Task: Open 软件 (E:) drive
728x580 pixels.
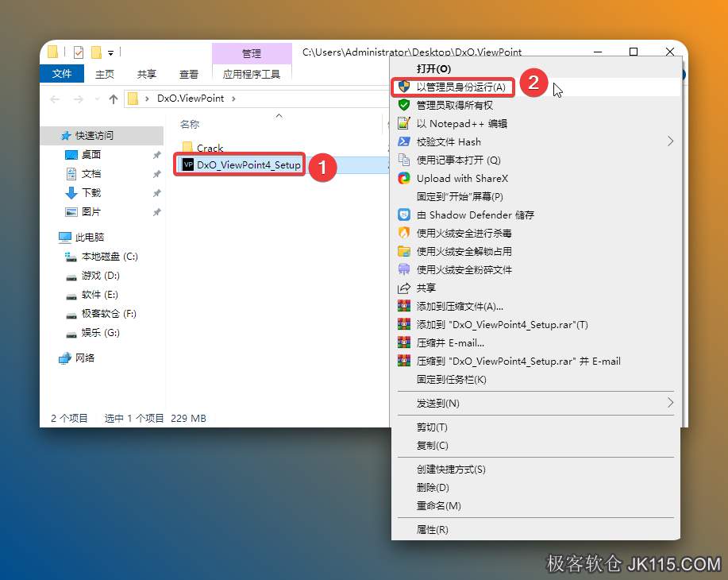Action: point(100,294)
